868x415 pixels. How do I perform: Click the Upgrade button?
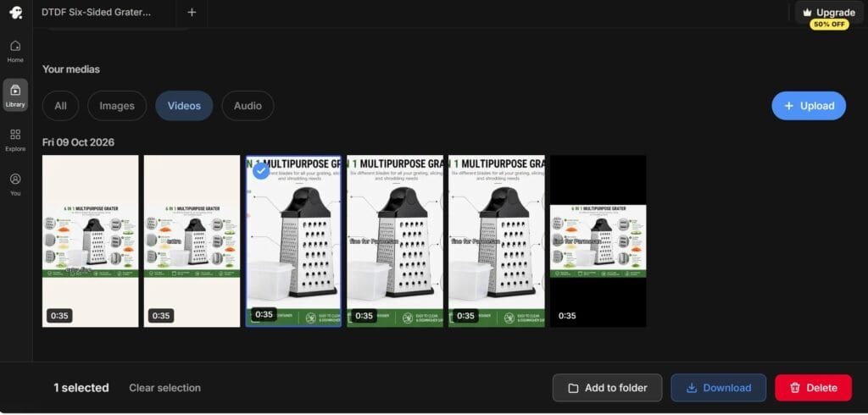[829, 12]
